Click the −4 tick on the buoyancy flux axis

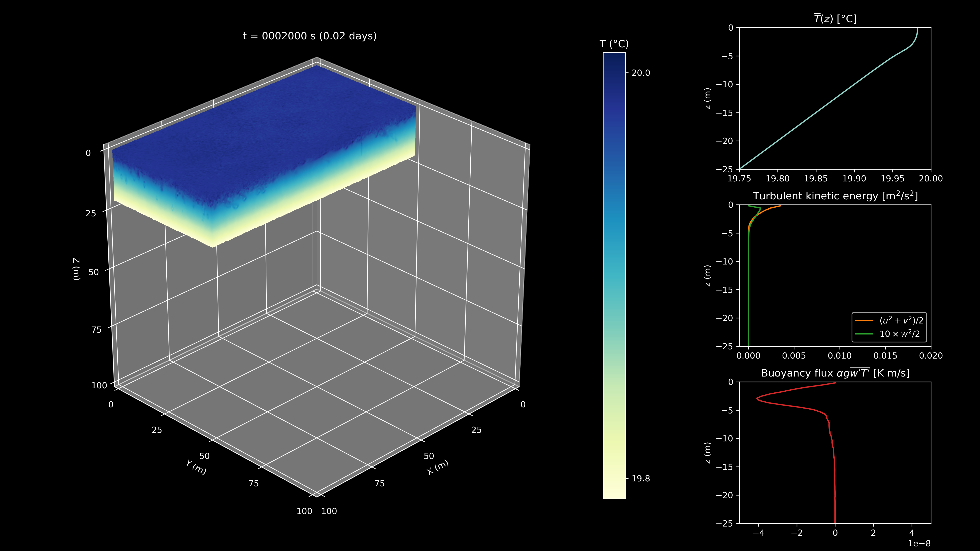point(758,533)
